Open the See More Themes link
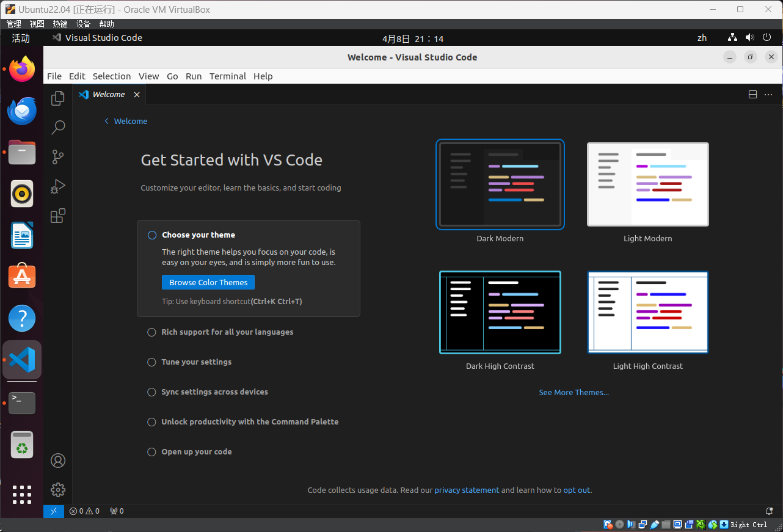The width and height of the screenshot is (783, 532). 574,392
